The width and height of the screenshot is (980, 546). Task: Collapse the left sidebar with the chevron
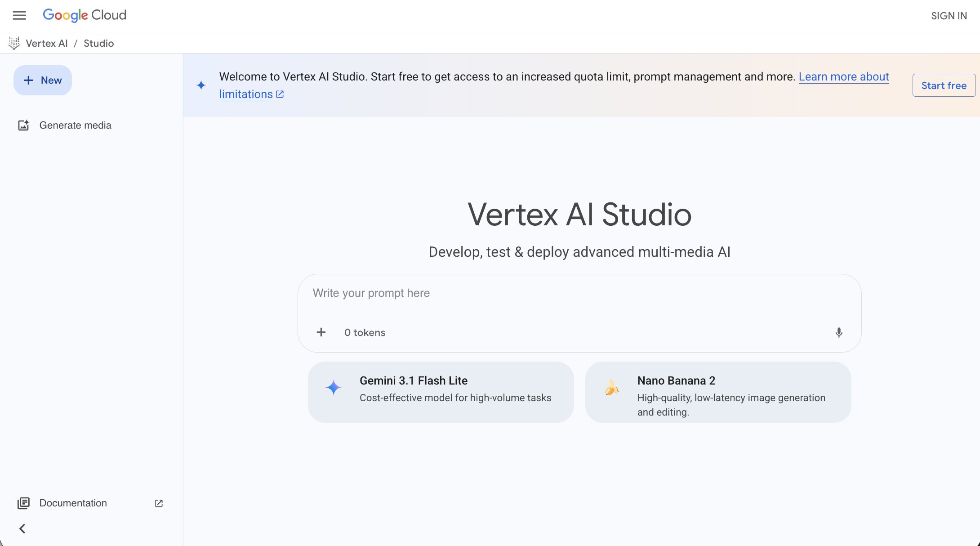(x=22, y=529)
